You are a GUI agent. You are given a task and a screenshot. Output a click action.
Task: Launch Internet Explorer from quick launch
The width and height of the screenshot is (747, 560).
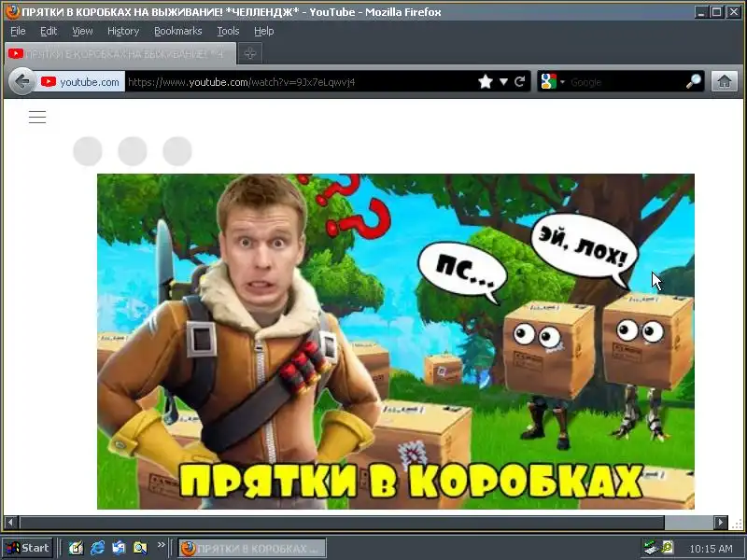(x=97, y=548)
